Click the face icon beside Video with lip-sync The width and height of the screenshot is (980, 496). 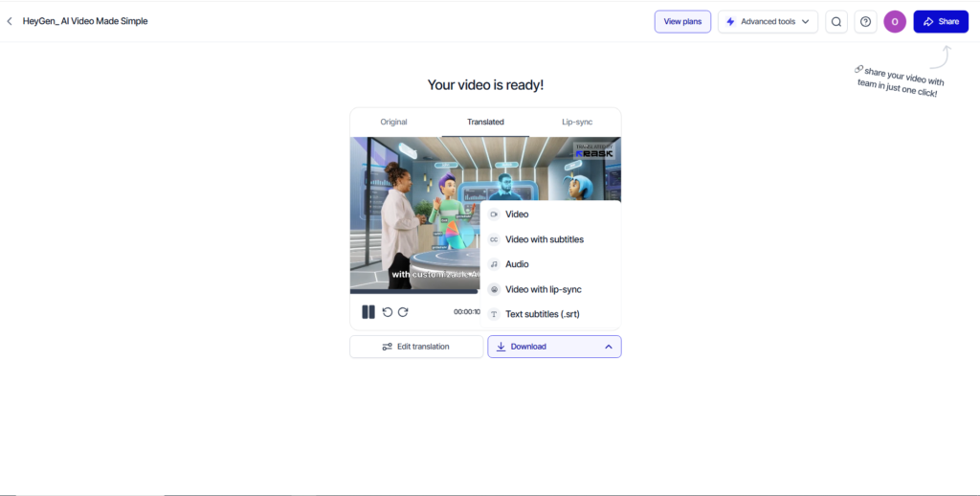click(x=494, y=289)
